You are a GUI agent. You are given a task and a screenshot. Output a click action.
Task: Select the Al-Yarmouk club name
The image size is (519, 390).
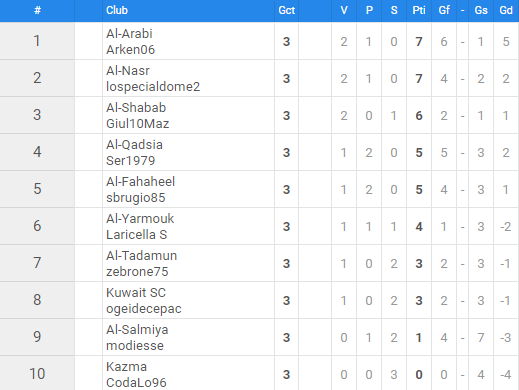click(140, 219)
